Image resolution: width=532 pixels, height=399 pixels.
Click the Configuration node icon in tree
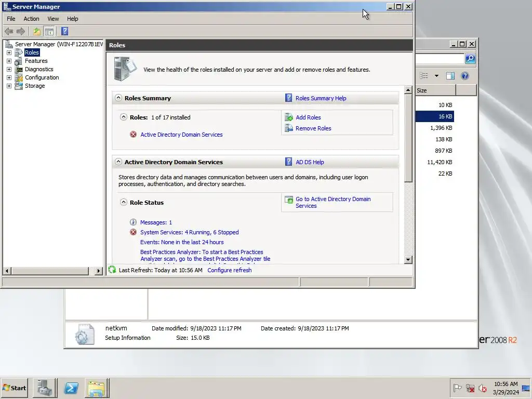pos(19,77)
